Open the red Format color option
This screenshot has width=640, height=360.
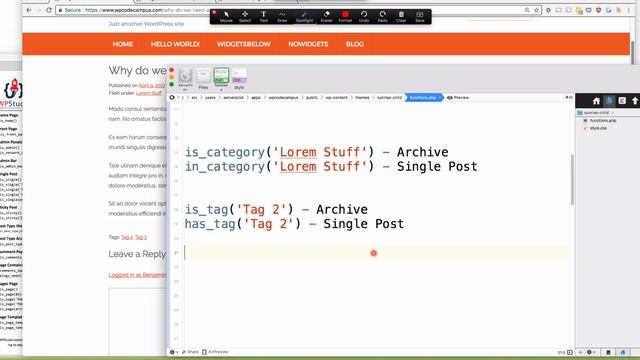click(345, 17)
